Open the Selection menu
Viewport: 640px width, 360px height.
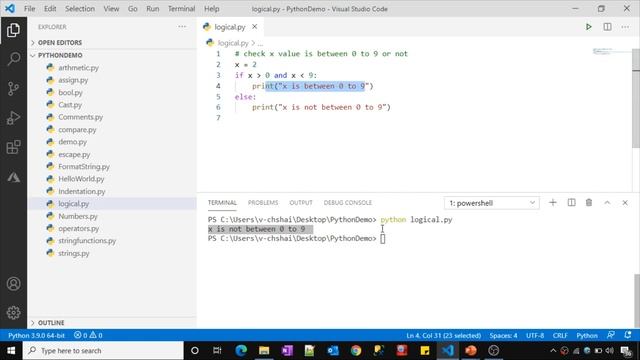80,9
